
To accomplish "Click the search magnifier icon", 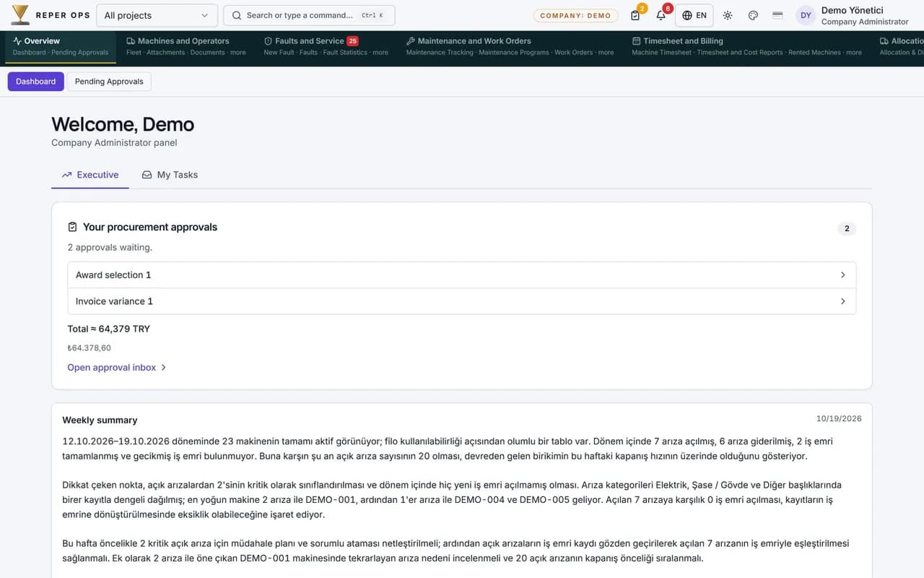I will (x=237, y=15).
